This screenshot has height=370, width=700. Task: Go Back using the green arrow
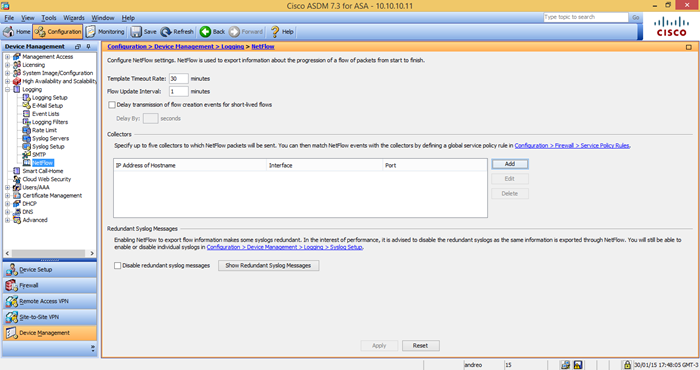click(205, 32)
